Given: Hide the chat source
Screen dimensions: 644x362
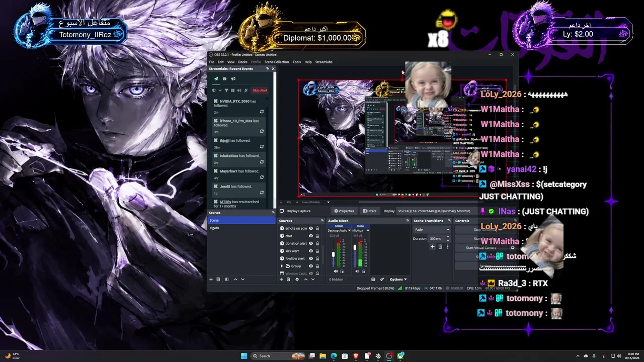Looking at the screenshot, I should 311,236.
